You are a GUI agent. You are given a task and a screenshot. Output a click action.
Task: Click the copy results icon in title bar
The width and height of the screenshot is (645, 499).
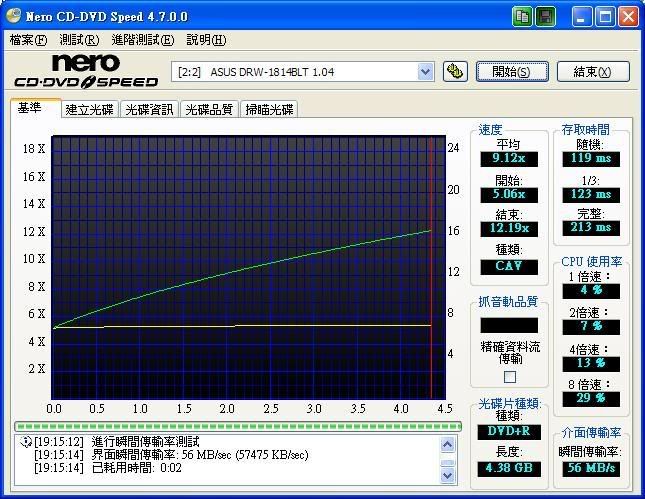(522, 16)
